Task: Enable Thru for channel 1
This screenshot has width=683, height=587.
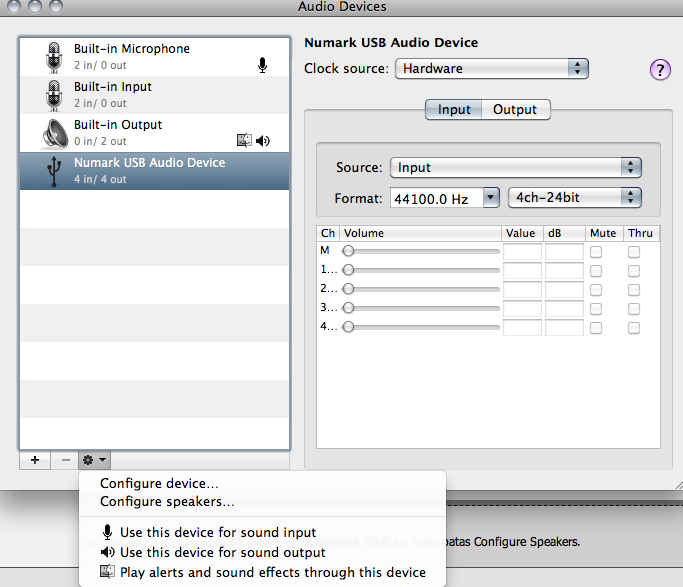Action: (x=634, y=271)
